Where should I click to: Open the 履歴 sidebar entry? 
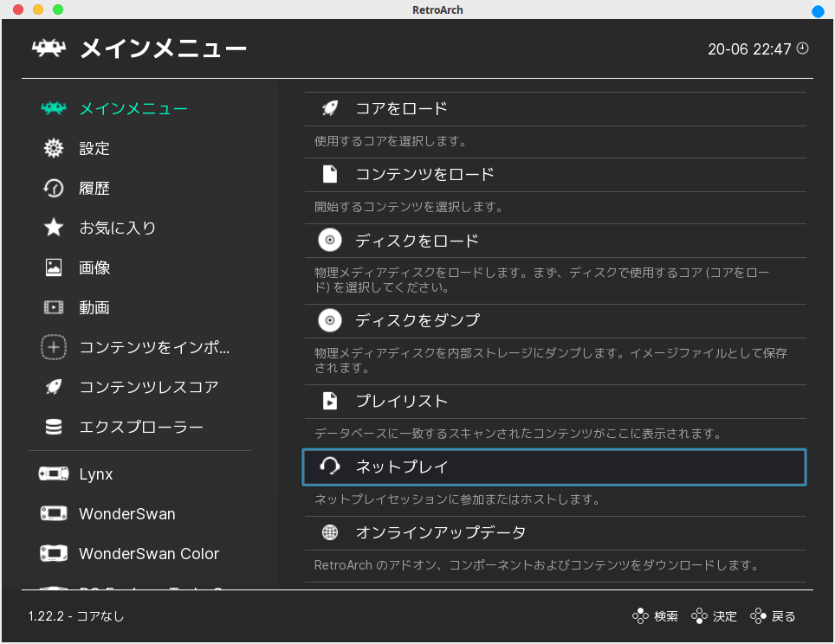pyautogui.click(x=94, y=188)
